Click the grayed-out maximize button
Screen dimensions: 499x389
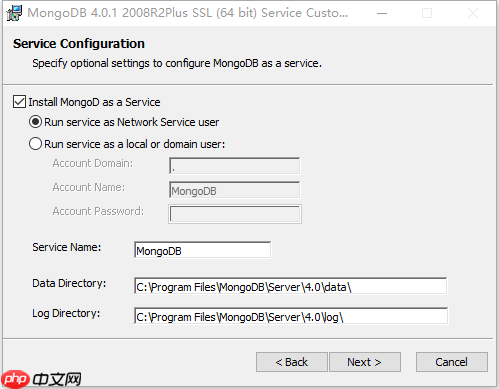tap(427, 13)
